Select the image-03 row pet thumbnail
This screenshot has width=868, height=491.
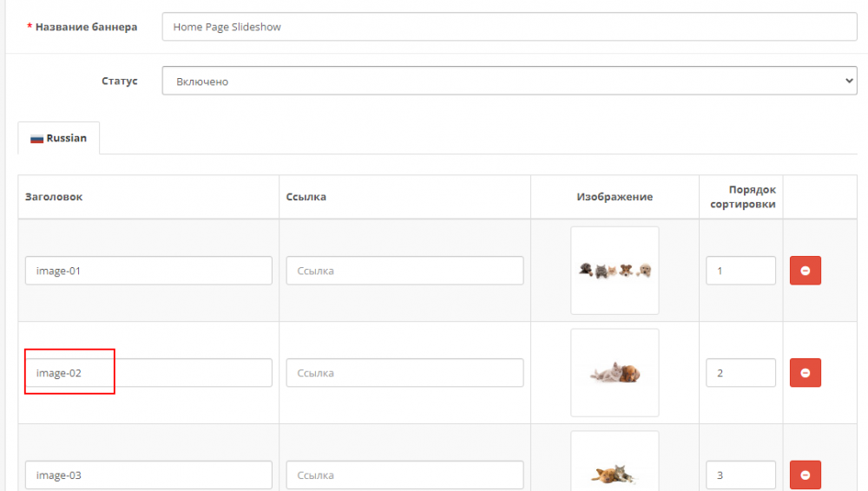[x=615, y=462]
